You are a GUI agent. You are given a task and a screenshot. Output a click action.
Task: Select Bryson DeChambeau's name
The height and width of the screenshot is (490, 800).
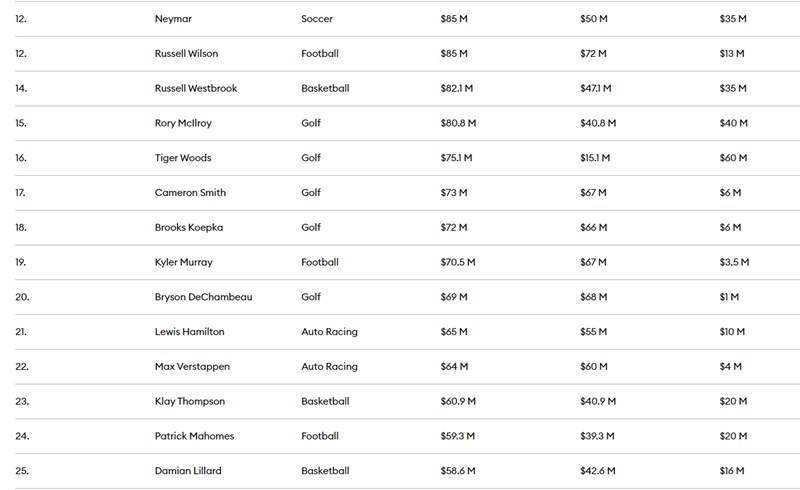pyautogui.click(x=203, y=297)
